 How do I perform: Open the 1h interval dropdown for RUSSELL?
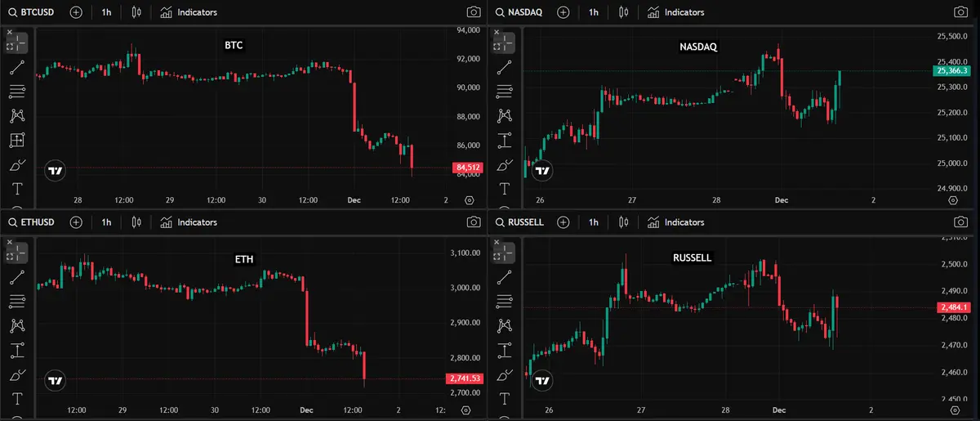pos(593,222)
